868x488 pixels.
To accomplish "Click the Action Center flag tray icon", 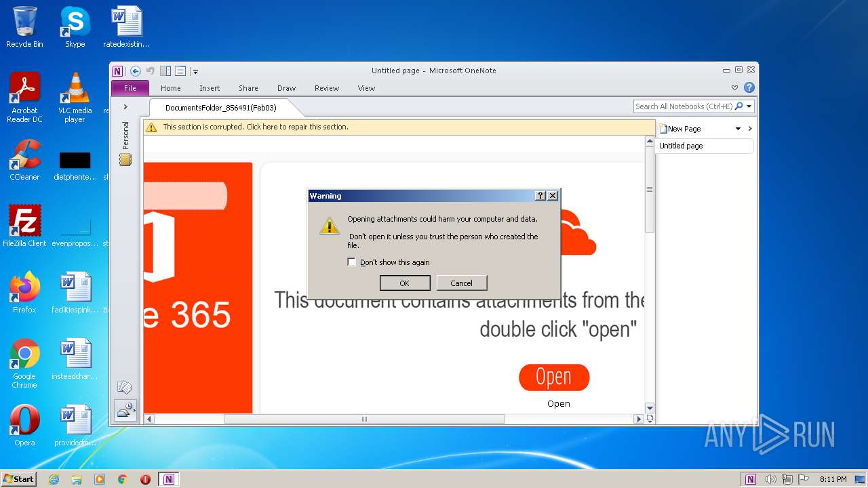I will [802, 479].
